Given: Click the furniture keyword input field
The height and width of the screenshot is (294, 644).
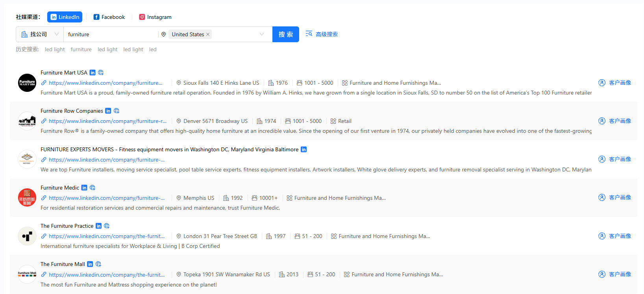Looking at the screenshot, I should click(110, 34).
